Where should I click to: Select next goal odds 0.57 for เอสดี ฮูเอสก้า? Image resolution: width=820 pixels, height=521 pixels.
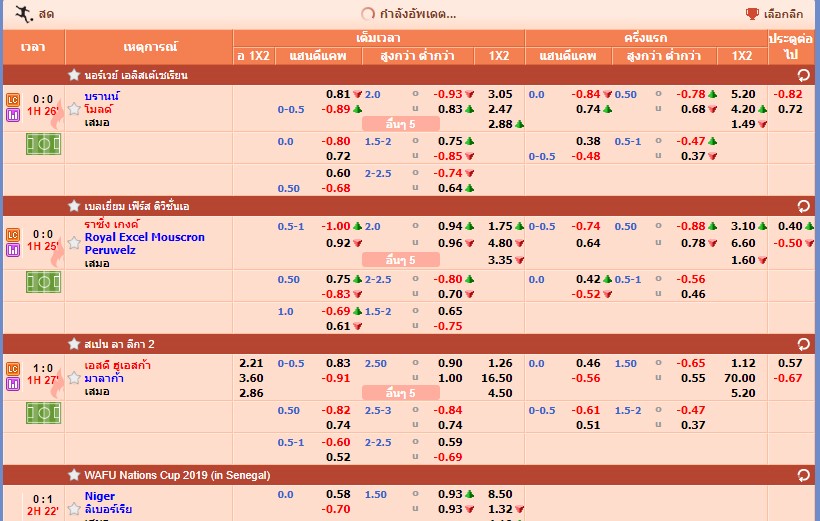point(790,363)
